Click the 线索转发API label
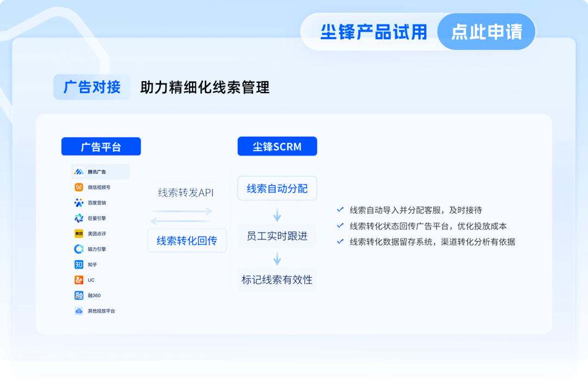588x380 pixels. [186, 193]
